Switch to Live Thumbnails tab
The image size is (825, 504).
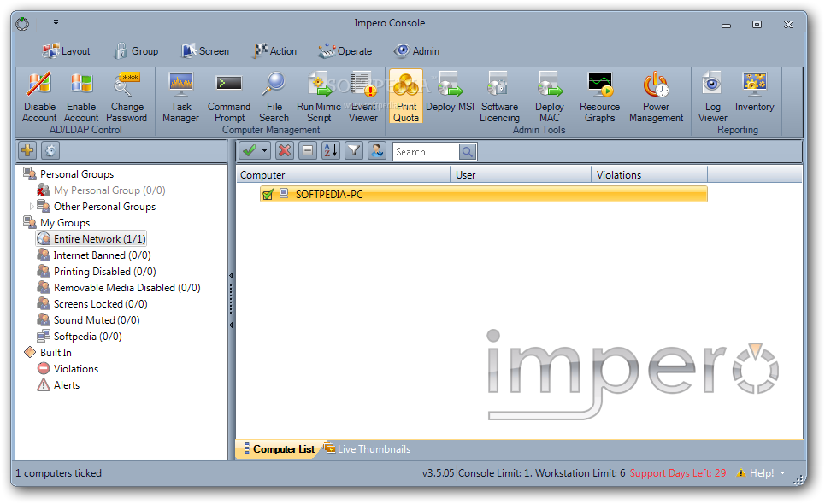click(368, 449)
